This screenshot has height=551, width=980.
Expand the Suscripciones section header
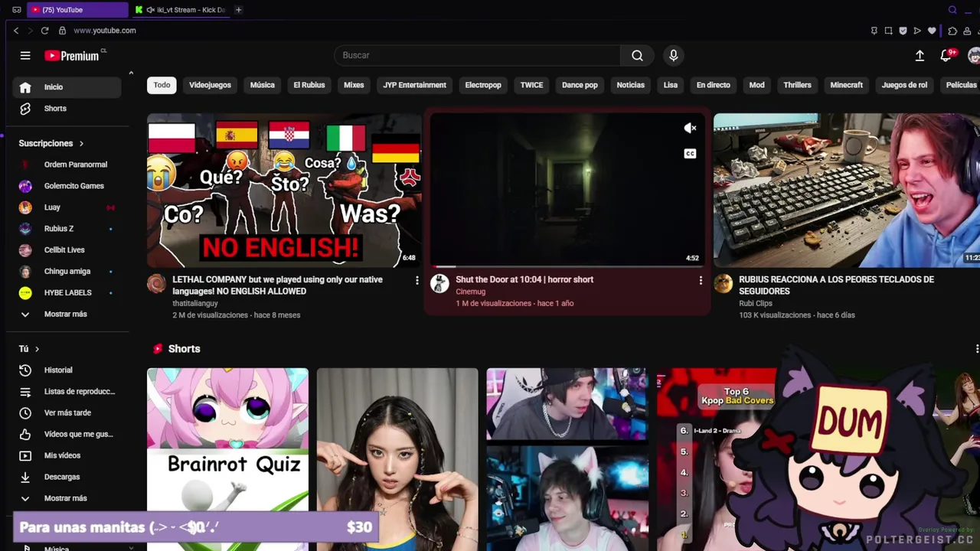[51, 143]
